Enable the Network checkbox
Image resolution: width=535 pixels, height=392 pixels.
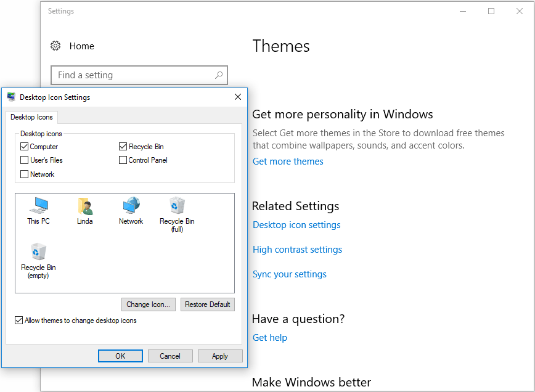point(24,174)
